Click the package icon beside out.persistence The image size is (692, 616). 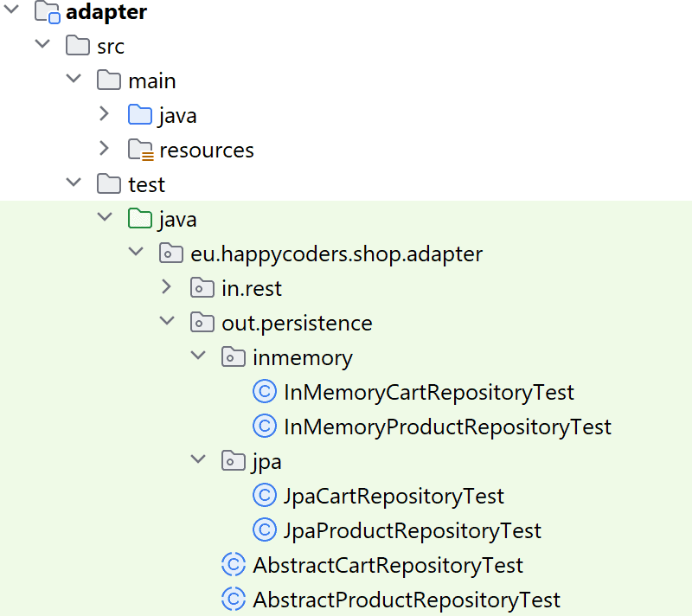202,322
